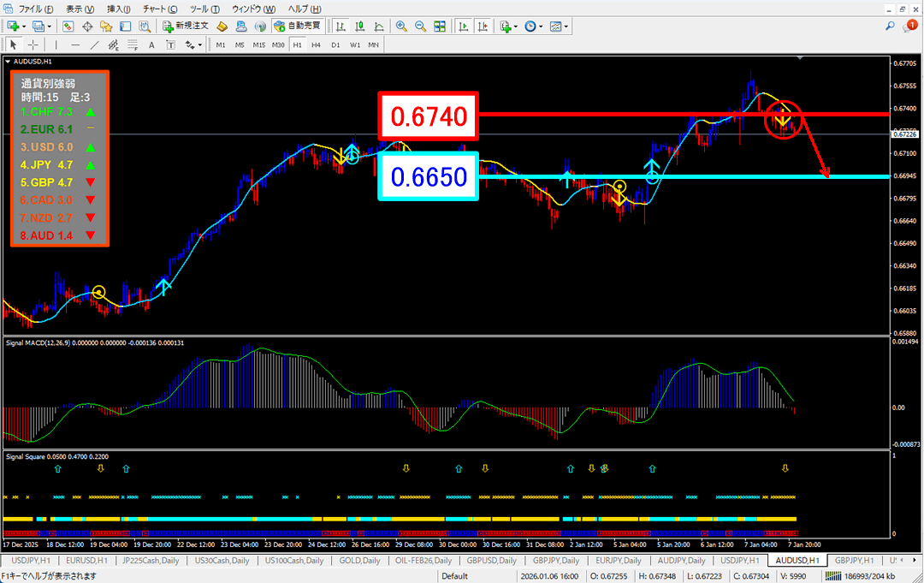Open the チャート(C) menu
Screen dimensions: 924x583
coord(159,8)
